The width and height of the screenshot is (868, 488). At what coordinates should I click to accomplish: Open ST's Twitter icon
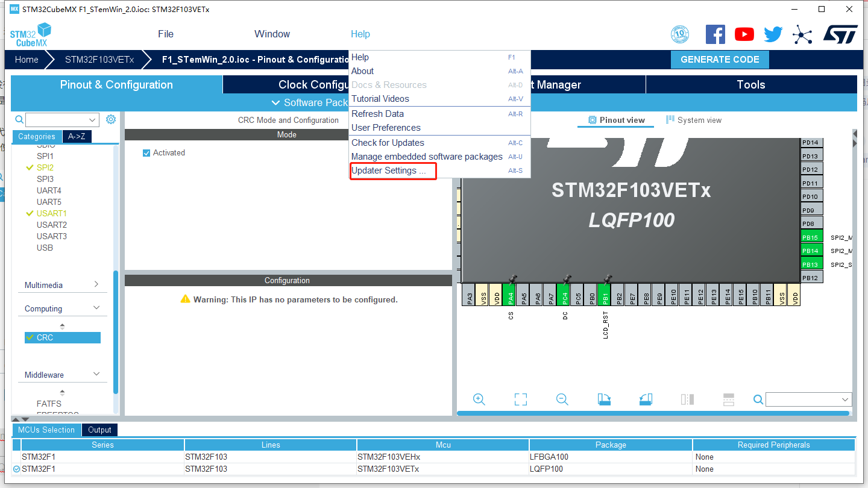773,34
